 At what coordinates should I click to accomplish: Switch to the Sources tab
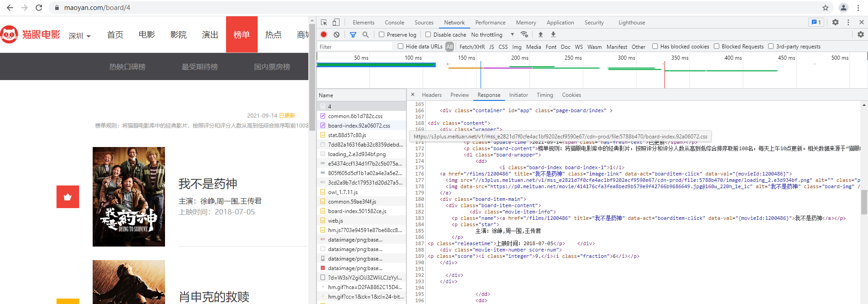[x=424, y=22]
